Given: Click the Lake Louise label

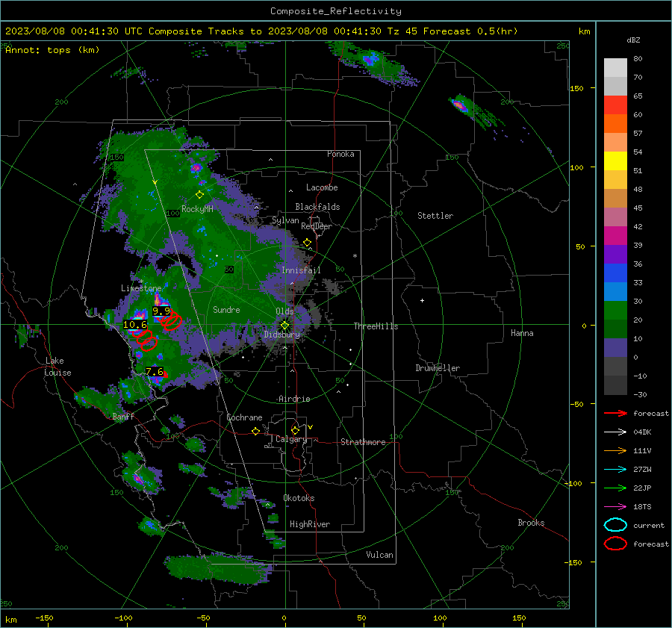Looking at the screenshot, I should 57,367.
